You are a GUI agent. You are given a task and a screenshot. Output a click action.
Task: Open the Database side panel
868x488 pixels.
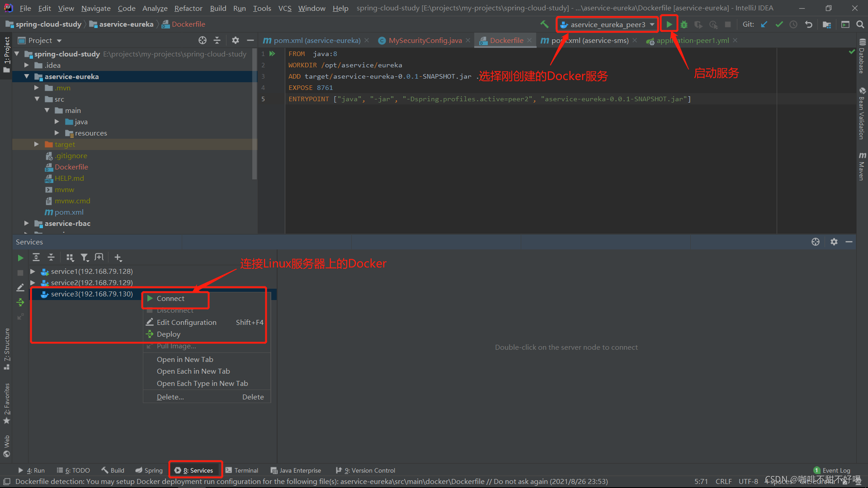tap(862, 56)
